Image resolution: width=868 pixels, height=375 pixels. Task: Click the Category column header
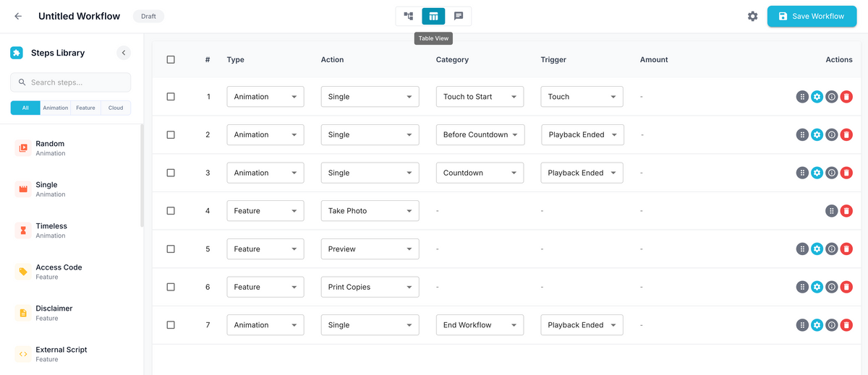coord(452,59)
